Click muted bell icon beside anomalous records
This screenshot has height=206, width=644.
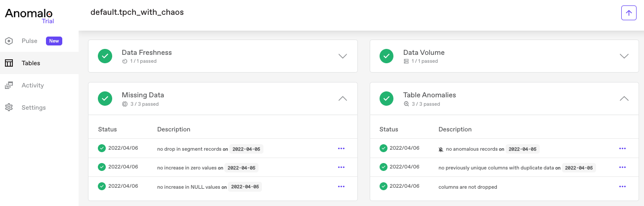[441, 149]
